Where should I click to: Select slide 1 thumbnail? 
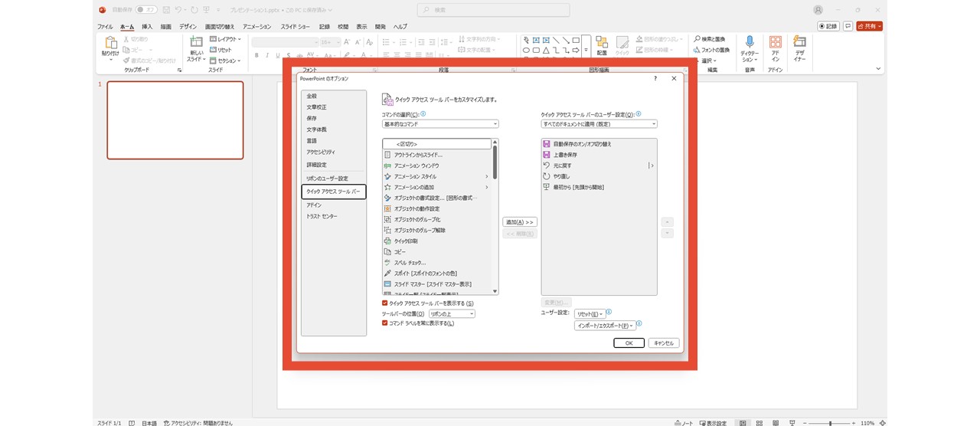[x=175, y=120]
